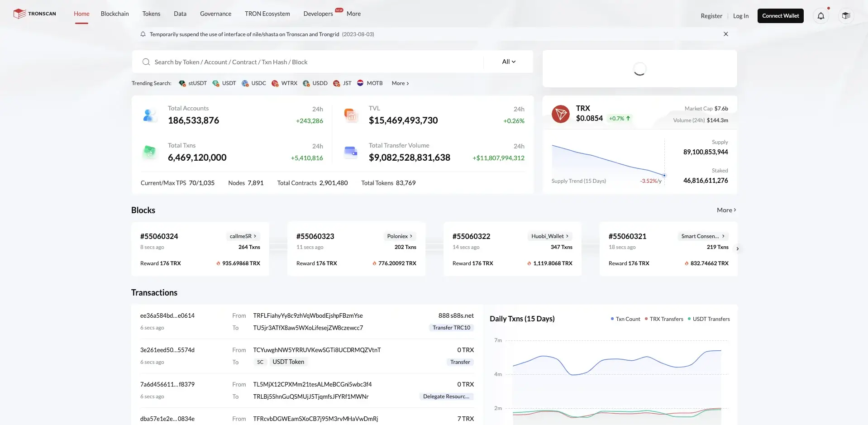The width and height of the screenshot is (868, 425).
Task: Click the WTRX trending token icon
Action: (x=275, y=83)
